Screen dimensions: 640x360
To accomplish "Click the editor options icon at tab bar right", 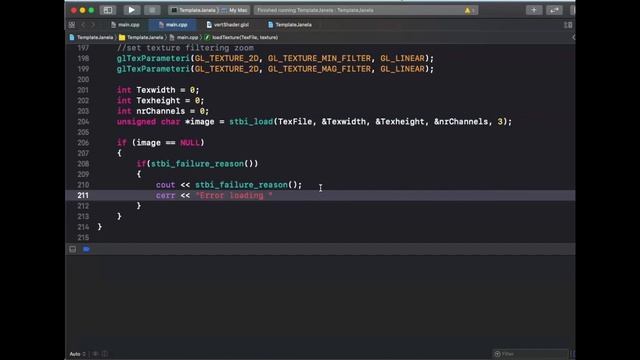I will point(568,25).
